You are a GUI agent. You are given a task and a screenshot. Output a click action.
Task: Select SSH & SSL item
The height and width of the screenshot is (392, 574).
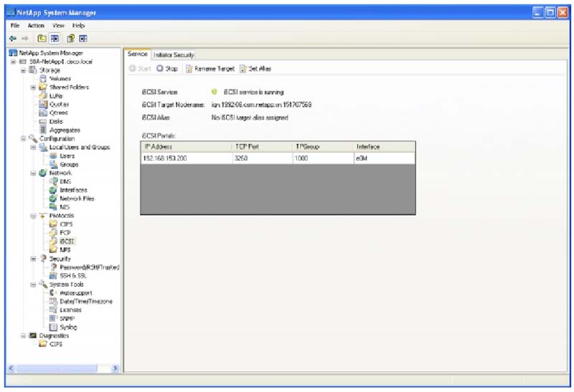pyautogui.click(x=73, y=276)
